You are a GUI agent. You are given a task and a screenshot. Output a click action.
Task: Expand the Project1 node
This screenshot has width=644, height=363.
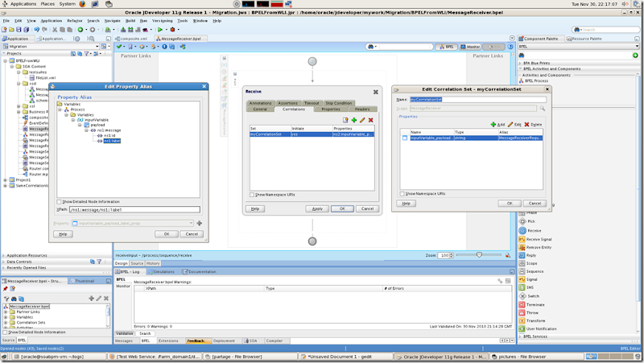click(6, 179)
